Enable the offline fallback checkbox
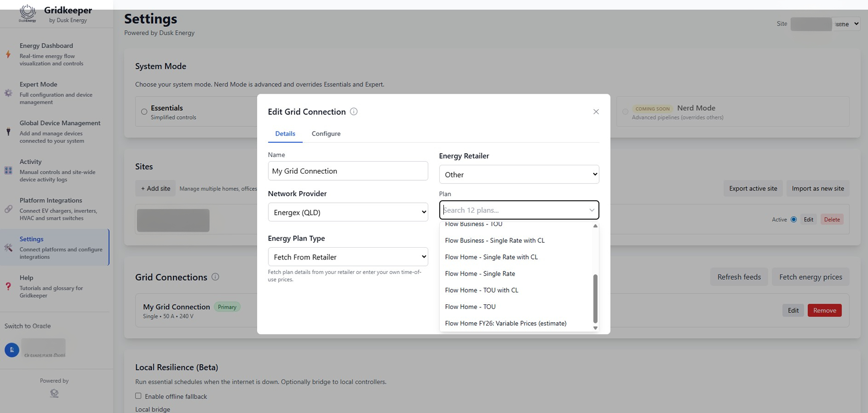 click(x=138, y=396)
